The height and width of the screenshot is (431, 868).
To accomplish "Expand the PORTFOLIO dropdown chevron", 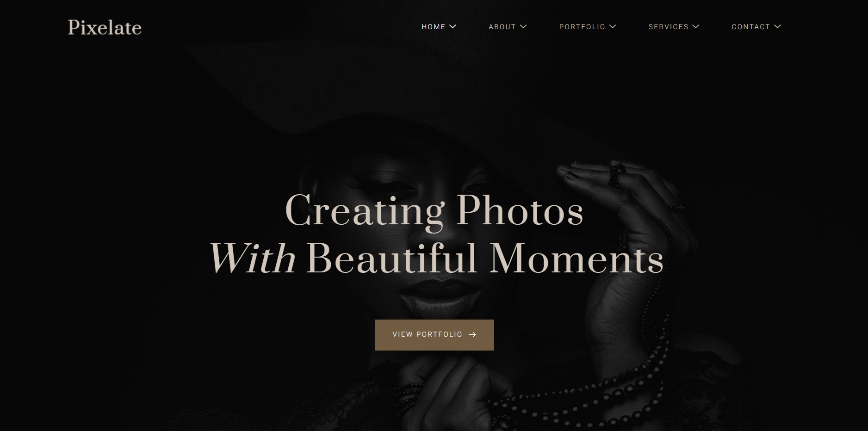I will pos(613,27).
